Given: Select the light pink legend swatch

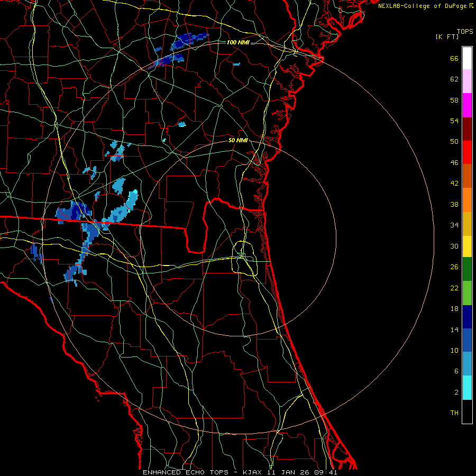Looking at the screenshot, I should (x=467, y=81).
